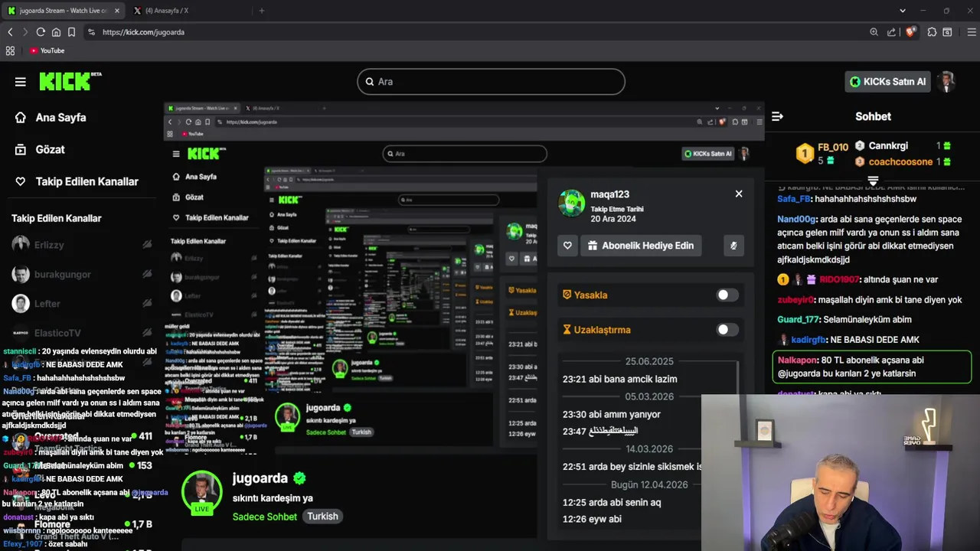Click username Guard_177 in chat
Viewport: 980px width, 551px height.
tap(799, 320)
